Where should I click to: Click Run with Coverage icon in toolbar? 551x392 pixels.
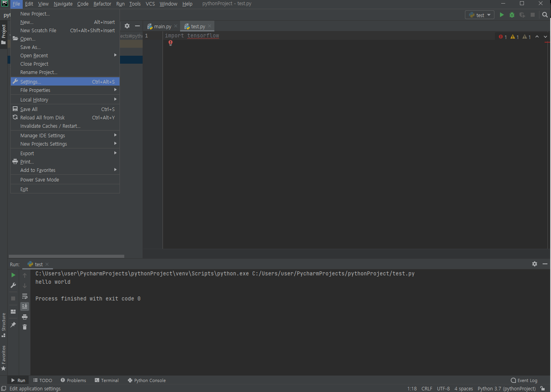point(522,15)
